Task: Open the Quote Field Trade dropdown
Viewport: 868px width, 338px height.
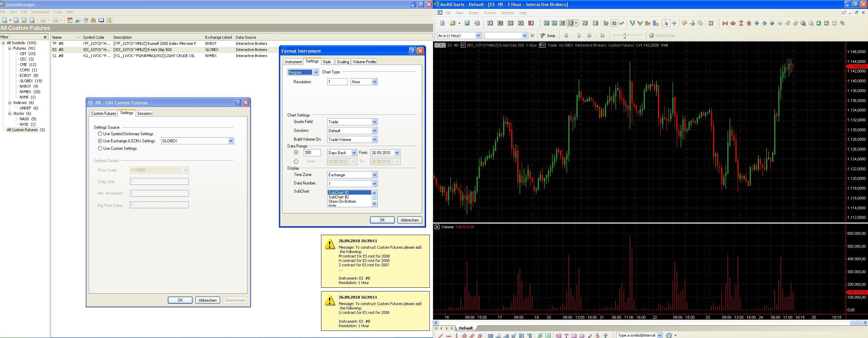Action: click(374, 122)
